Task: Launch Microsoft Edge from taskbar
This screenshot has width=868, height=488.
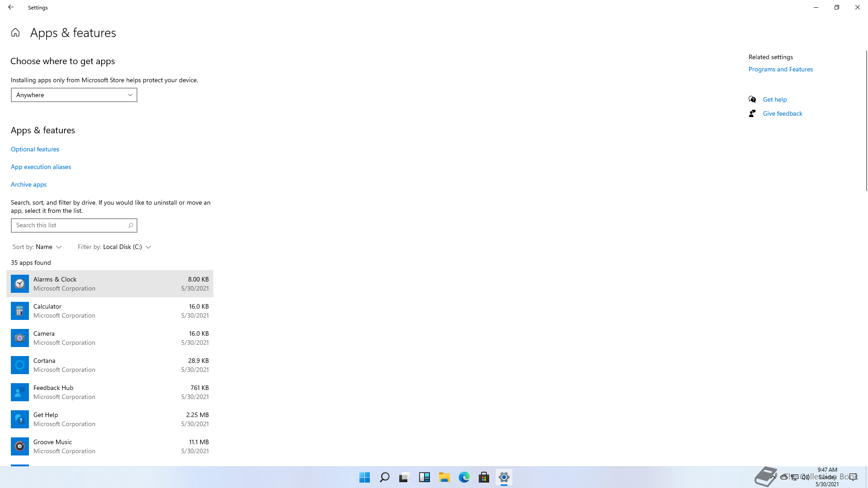Action: pyautogui.click(x=464, y=477)
